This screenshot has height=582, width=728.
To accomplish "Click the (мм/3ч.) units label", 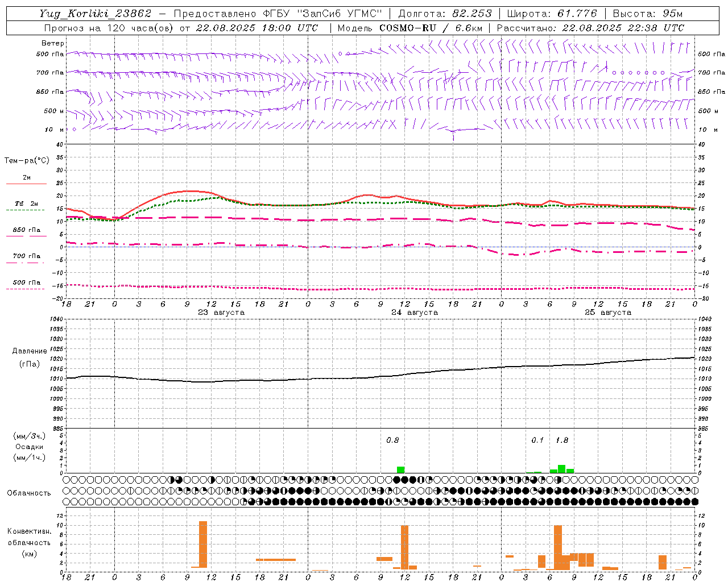I will [x=30, y=436].
